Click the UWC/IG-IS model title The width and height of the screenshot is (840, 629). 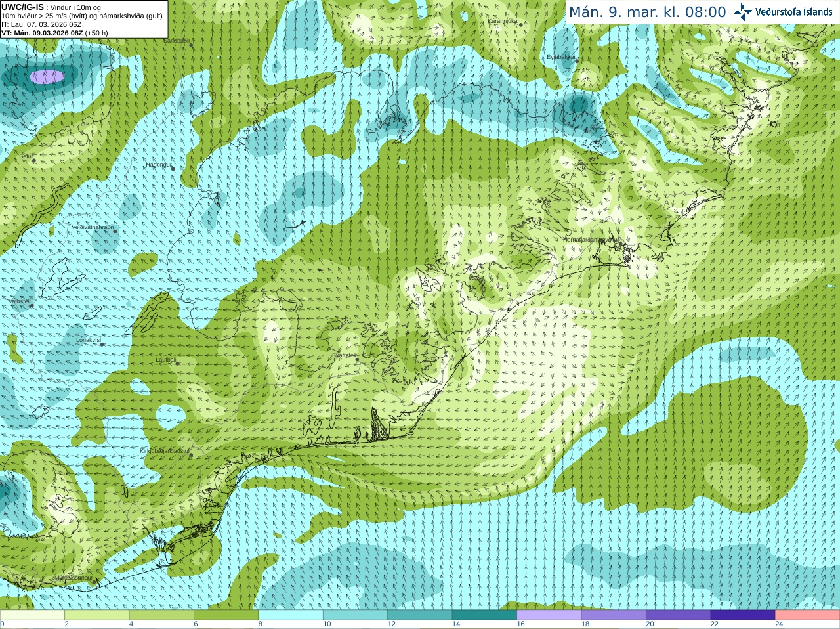[22, 7]
